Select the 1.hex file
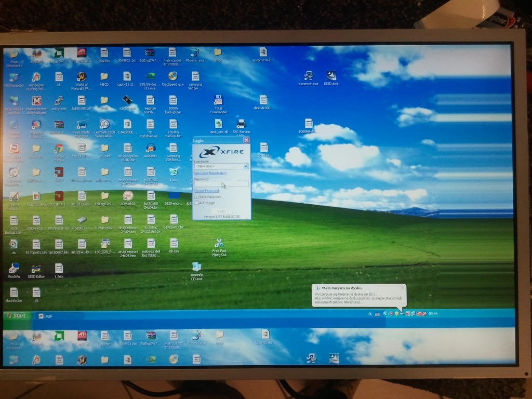The width and height of the screenshot is (532, 399). pyautogui.click(x=59, y=271)
